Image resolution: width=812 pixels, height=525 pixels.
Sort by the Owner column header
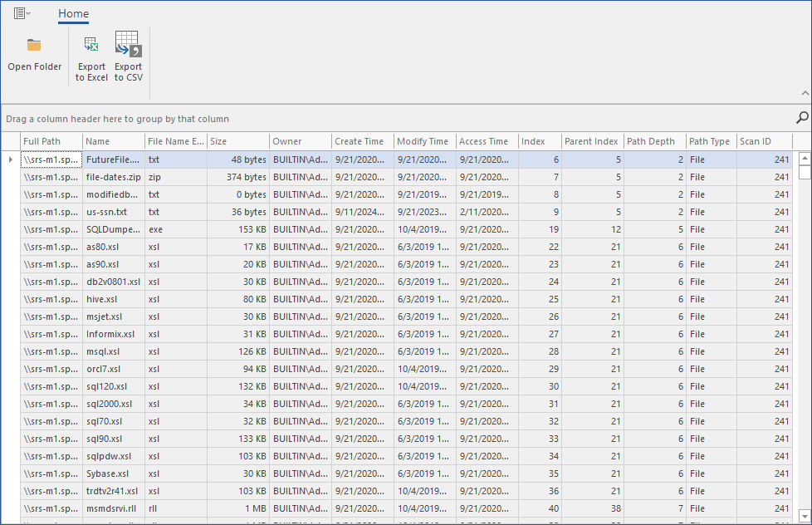coord(300,141)
